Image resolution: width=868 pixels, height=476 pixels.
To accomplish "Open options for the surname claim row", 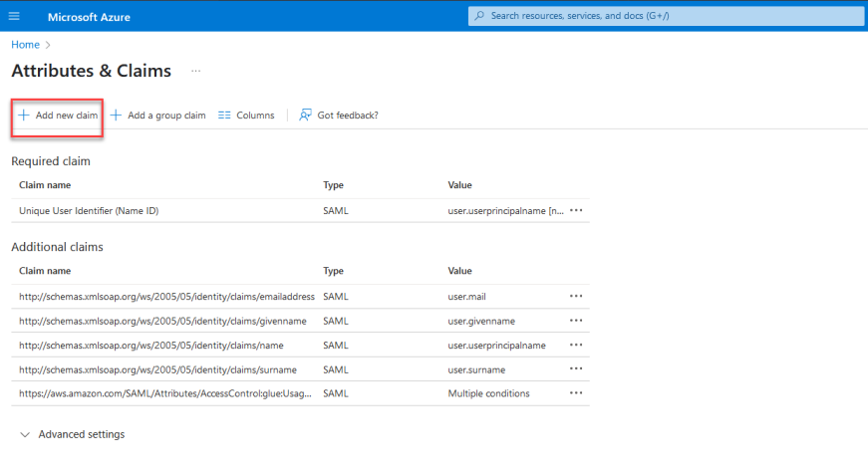I will (x=576, y=368).
